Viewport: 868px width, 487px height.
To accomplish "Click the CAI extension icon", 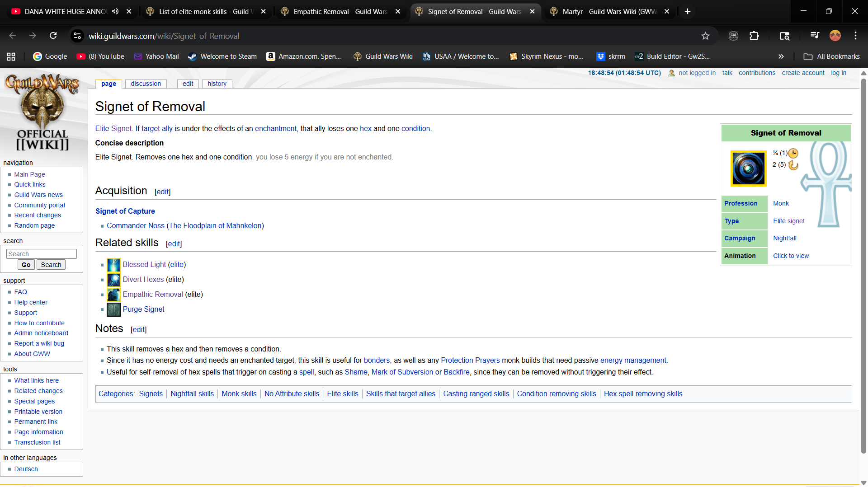I will click(733, 36).
